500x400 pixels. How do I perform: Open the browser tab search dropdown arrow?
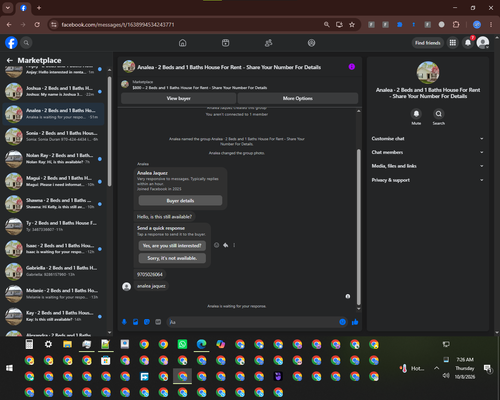[8, 8]
